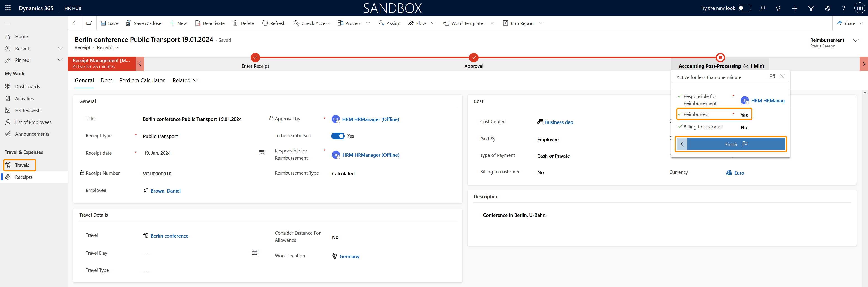Select the Approval process stage marker
This screenshot has width=868, height=287.
(x=473, y=58)
